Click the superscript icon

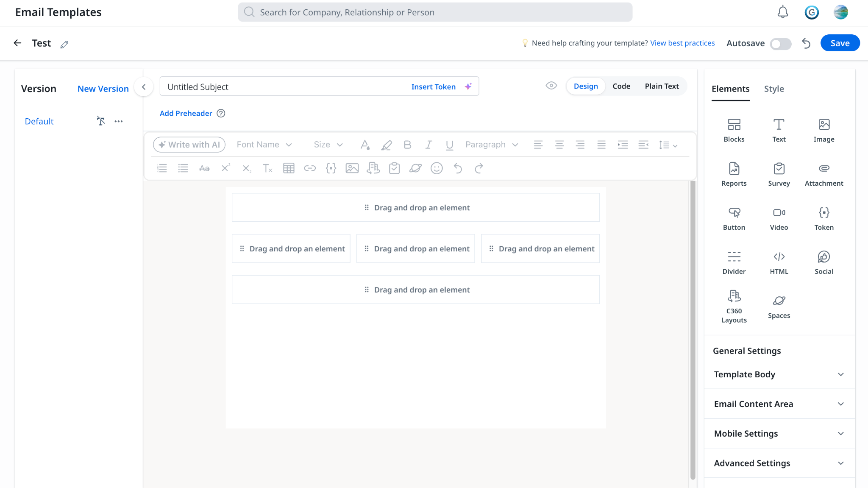pyautogui.click(x=225, y=168)
